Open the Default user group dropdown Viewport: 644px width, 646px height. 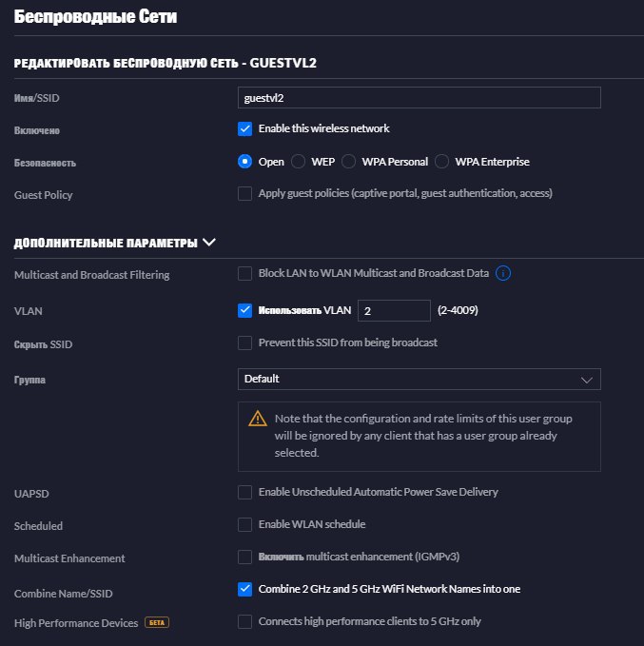(x=420, y=379)
